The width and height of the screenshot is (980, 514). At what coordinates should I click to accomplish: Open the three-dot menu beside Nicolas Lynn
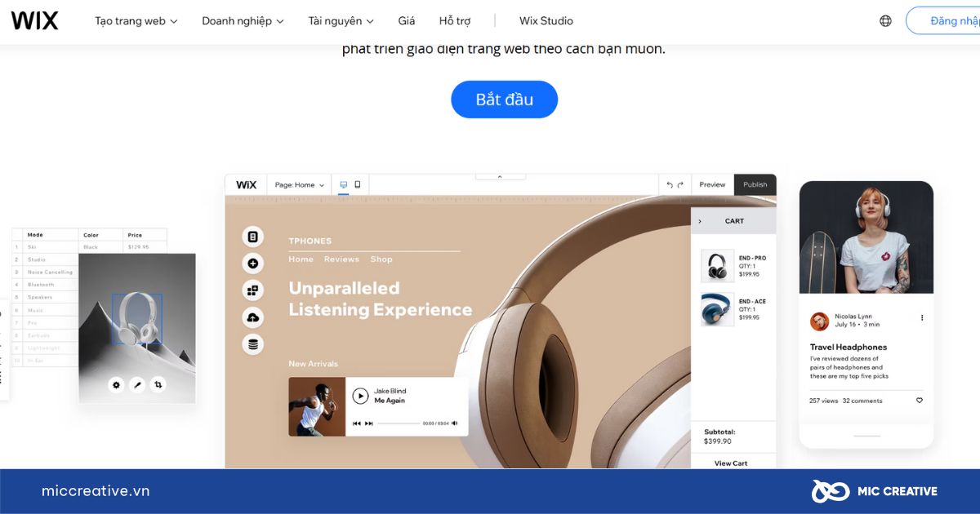tap(922, 318)
